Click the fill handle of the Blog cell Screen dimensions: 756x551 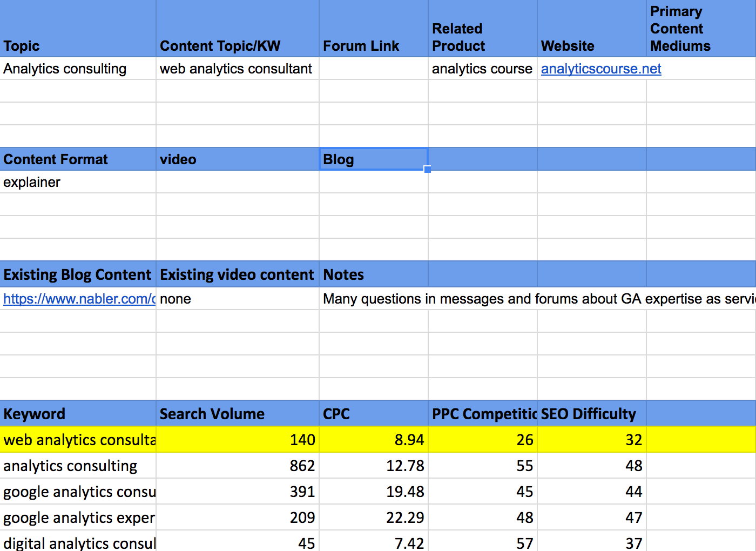[x=428, y=170]
